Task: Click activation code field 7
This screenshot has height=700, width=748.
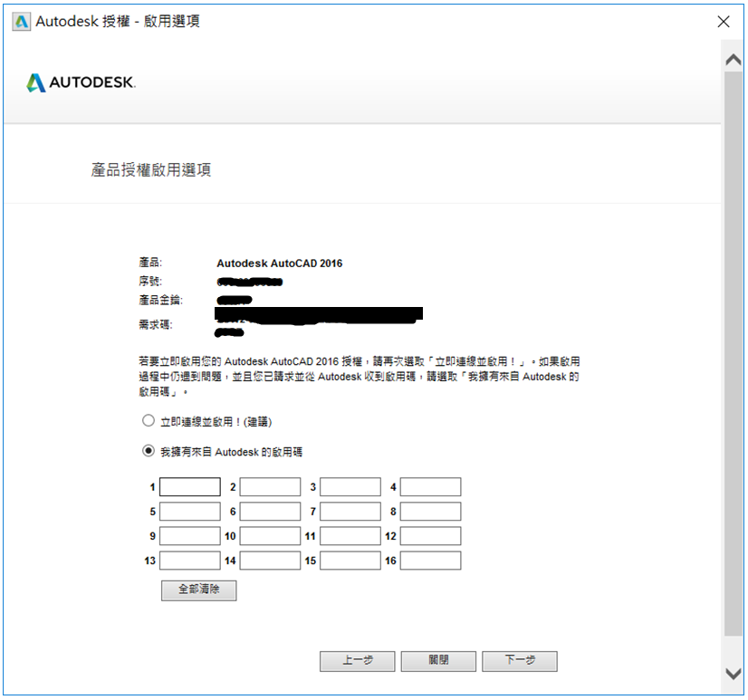Action: coord(350,511)
